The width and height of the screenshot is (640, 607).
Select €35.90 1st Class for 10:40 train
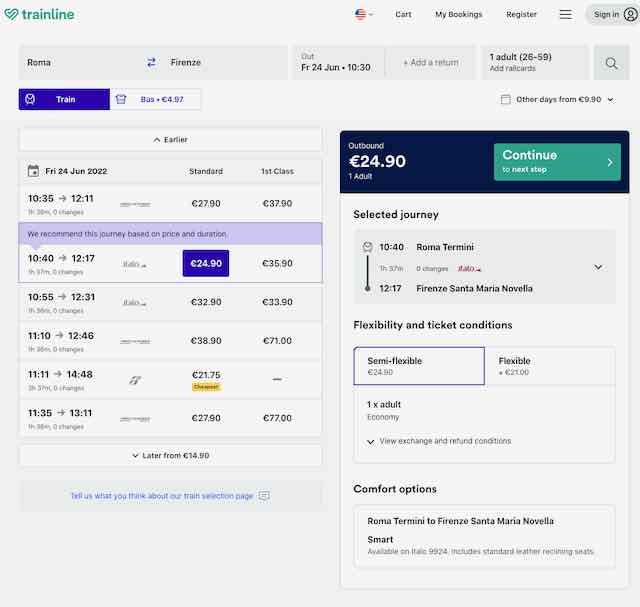tap(277, 263)
